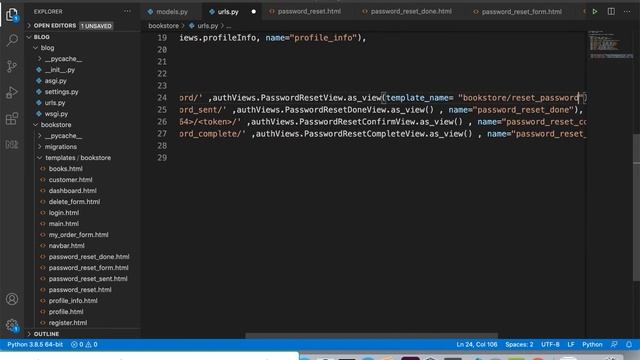The width and height of the screenshot is (640, 360).
Task: Change end of line sequence LF
Action: pos(571,344)
